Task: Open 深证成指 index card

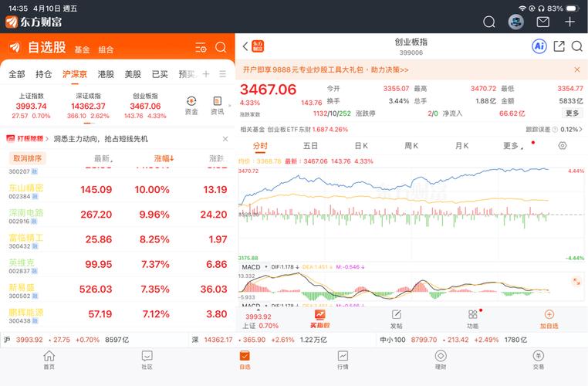Action: [88, 106]
